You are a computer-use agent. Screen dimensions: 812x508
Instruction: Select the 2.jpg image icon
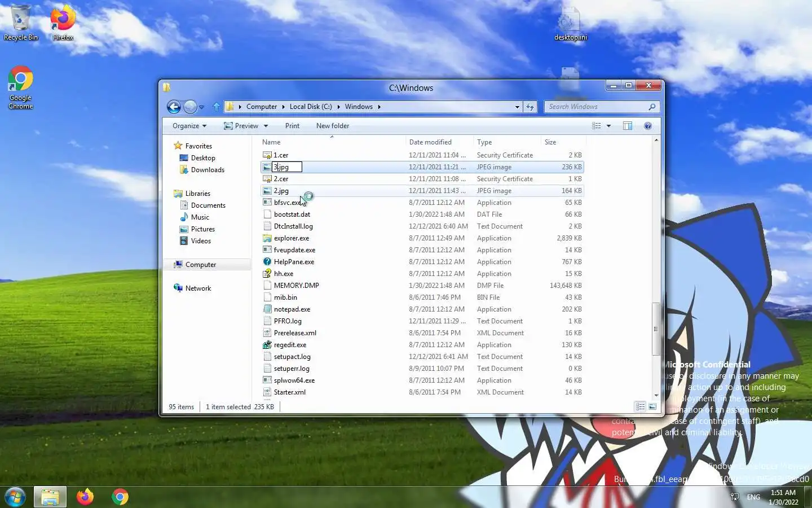click(267, 191)
